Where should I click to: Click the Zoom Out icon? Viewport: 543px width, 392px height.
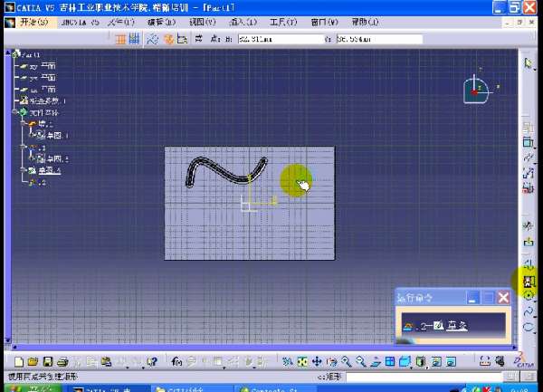tap(361, 362)
